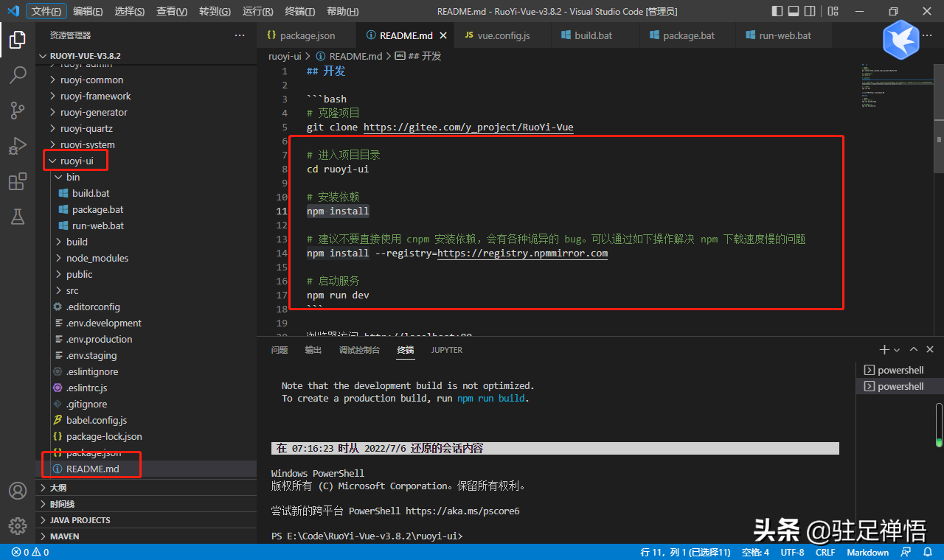Click the new terminal plus icon
The height and width of the screenshot is (560, 944).
point(884,350)
